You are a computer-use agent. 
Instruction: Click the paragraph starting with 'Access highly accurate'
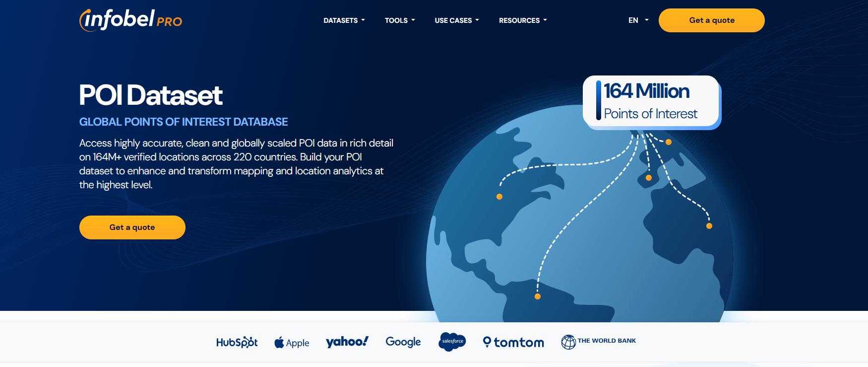[236, 164]
